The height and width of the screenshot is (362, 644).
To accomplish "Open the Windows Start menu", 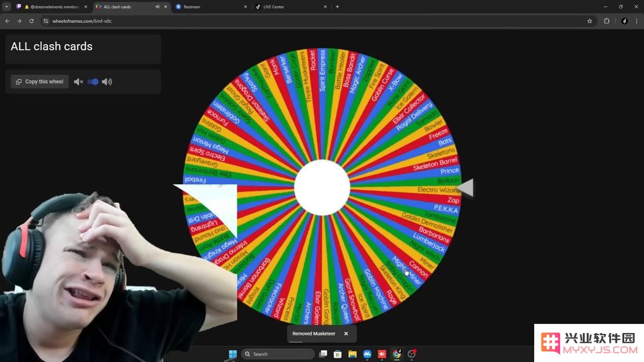I will point(233,354).
